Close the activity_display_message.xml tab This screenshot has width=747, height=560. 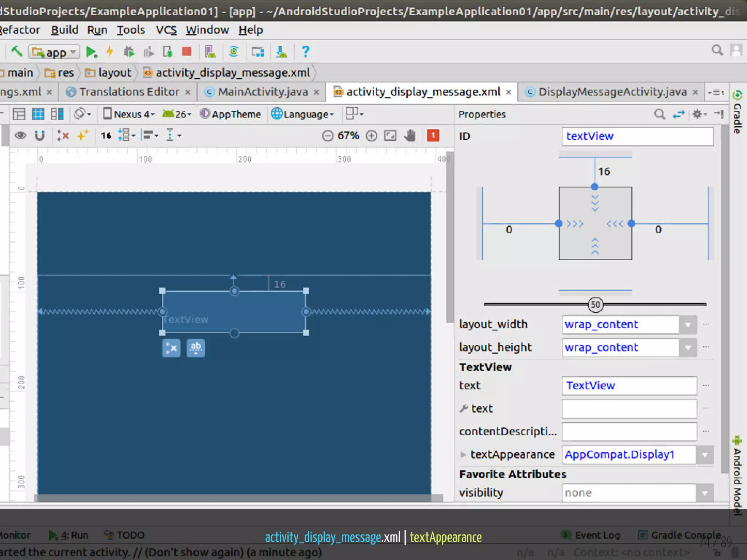[509, 92]
